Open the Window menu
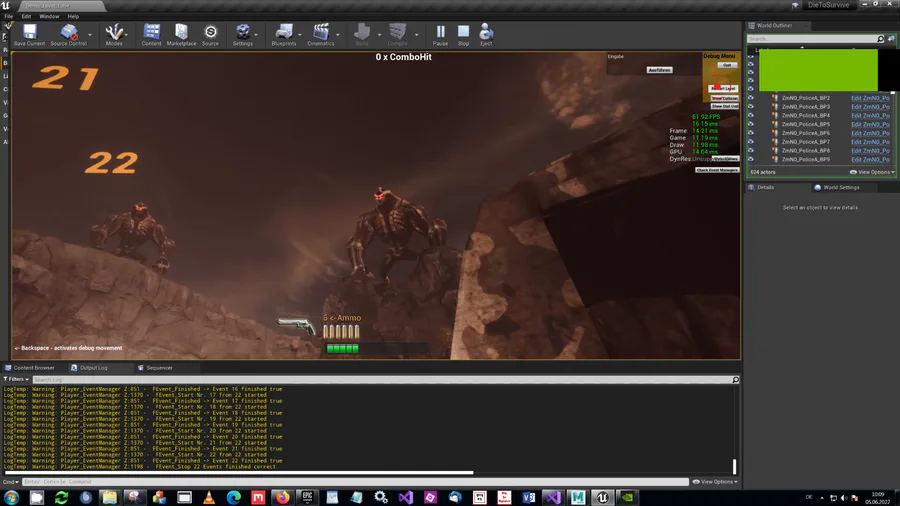The height and width of the screenshot is (506, 900). 49,16
